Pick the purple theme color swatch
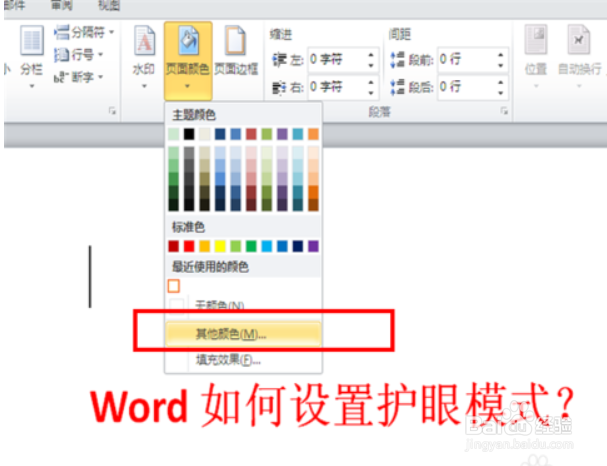Screen dimensions: 607x466 282,134
